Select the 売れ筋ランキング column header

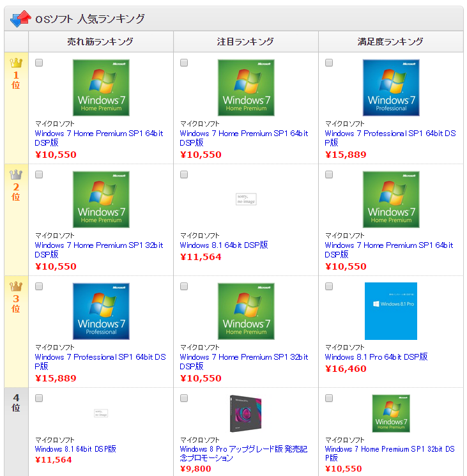click(x=100, y=42)
